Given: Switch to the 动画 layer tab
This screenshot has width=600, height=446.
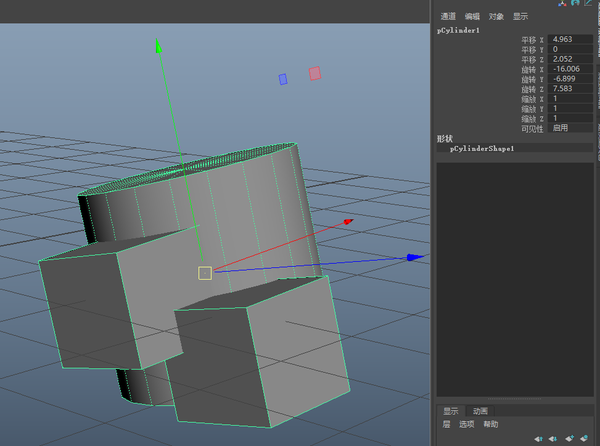Looking at the screenshot, I should tap(480, 411).
